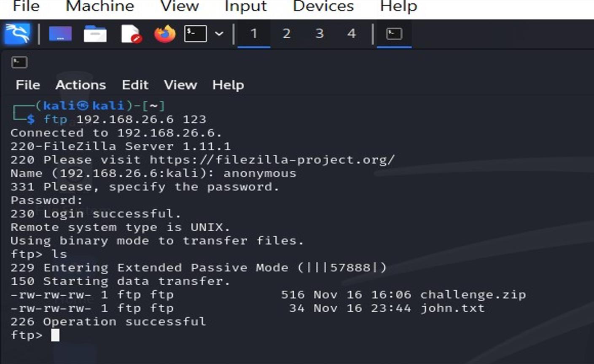Click the window manager icon next to Kali menu
Image resolution: width=594 pixels, height=364 pixels.
pyautogui.click(x=60, y=34)
